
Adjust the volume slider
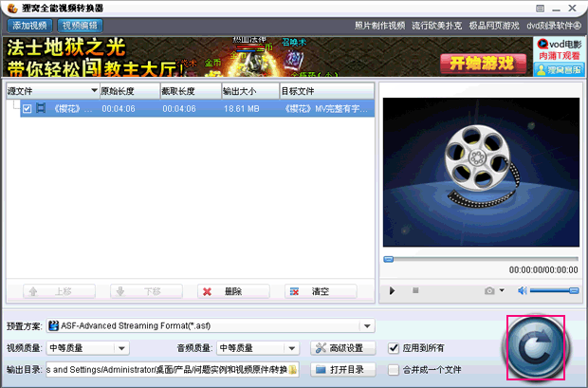click(x=554, y=291)
